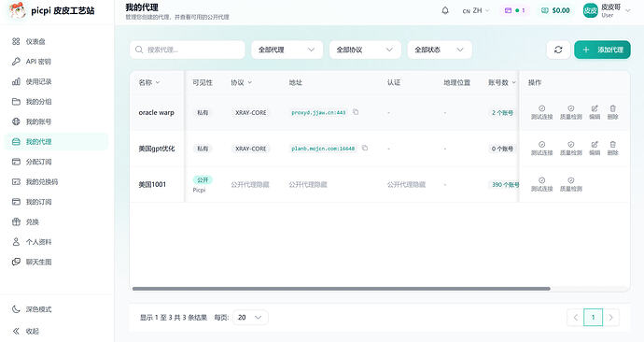Screen dimensions: 644x342
Task: Open 我的账号 in the sidebar
Action: [x=57, y=121]
